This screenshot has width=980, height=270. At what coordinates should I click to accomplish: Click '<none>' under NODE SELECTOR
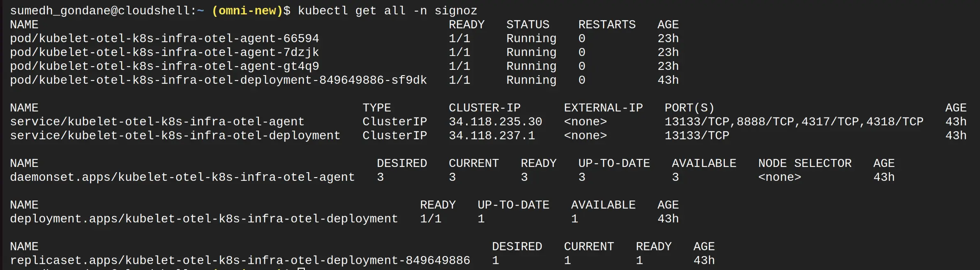pos(779,177)
